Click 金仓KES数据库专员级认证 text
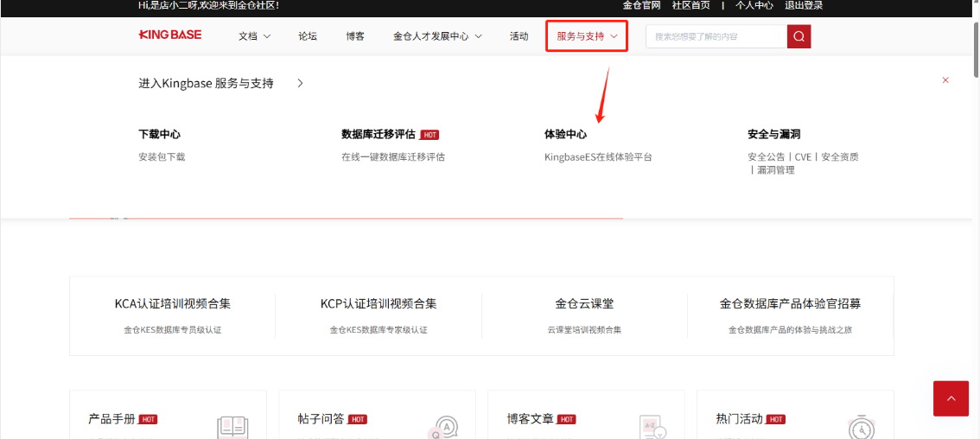Viewport: 980px width, 439px height. (173, 329)
